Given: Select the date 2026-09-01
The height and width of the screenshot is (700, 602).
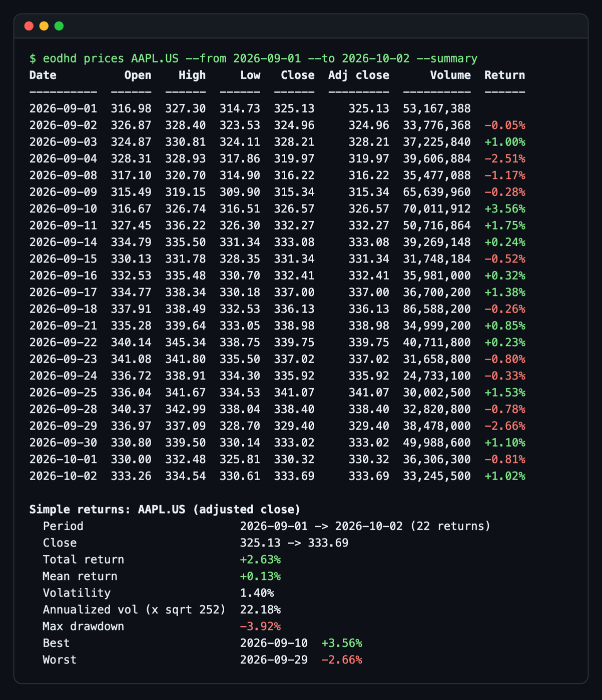Looking at the screenshot, I should point(64,108).
